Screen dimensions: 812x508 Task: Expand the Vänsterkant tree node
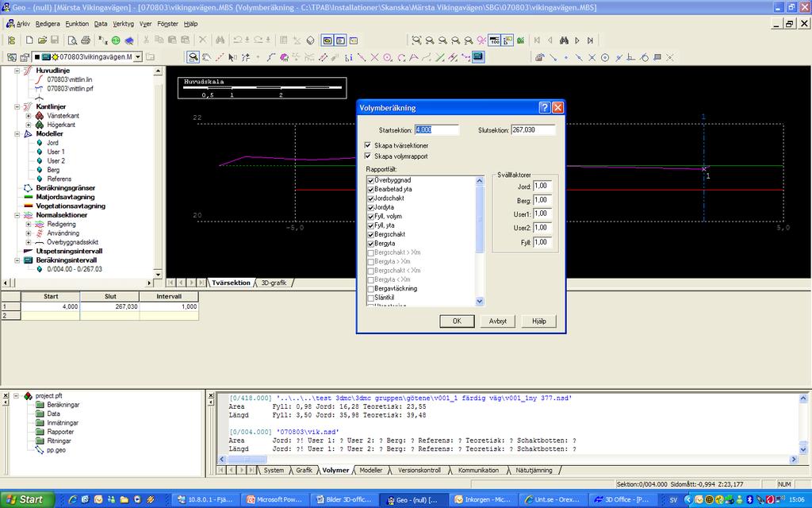(29, 116)
